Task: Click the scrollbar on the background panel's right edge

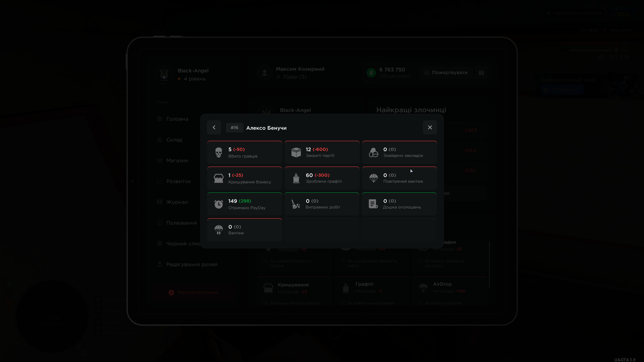Action: [490, 264]
